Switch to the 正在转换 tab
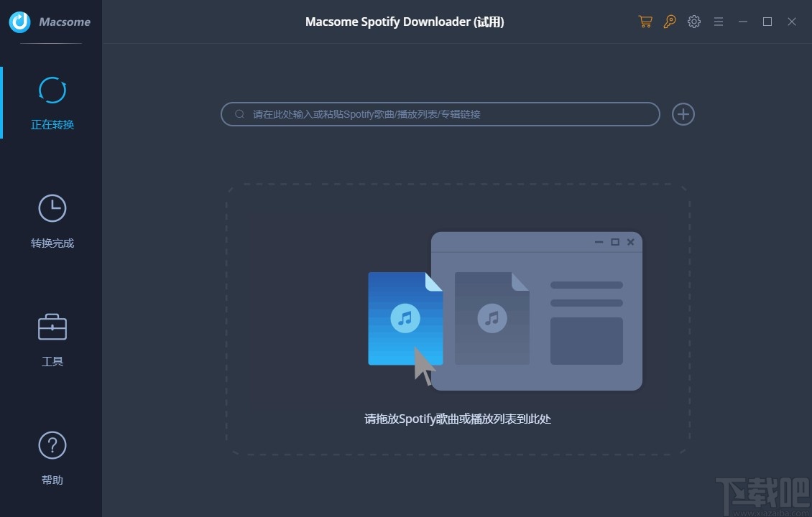The width and height of the screenshot is (812, 517). point(52,104)
